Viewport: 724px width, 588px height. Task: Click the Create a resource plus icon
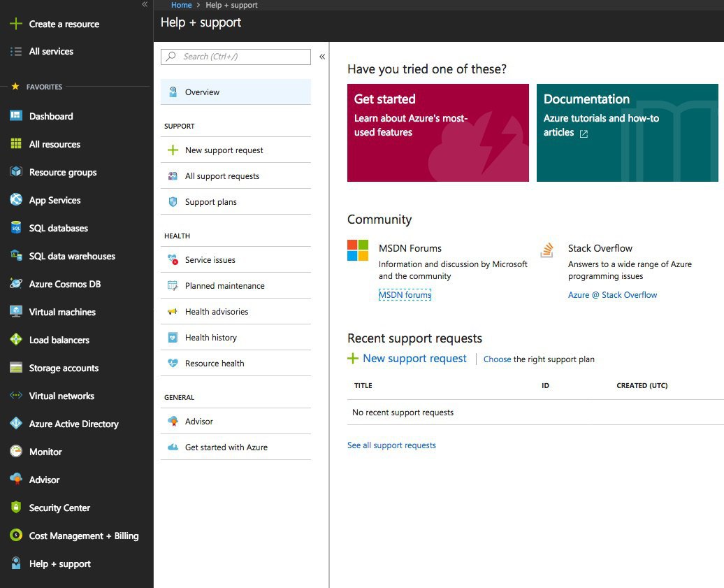(x=15, y=24)
